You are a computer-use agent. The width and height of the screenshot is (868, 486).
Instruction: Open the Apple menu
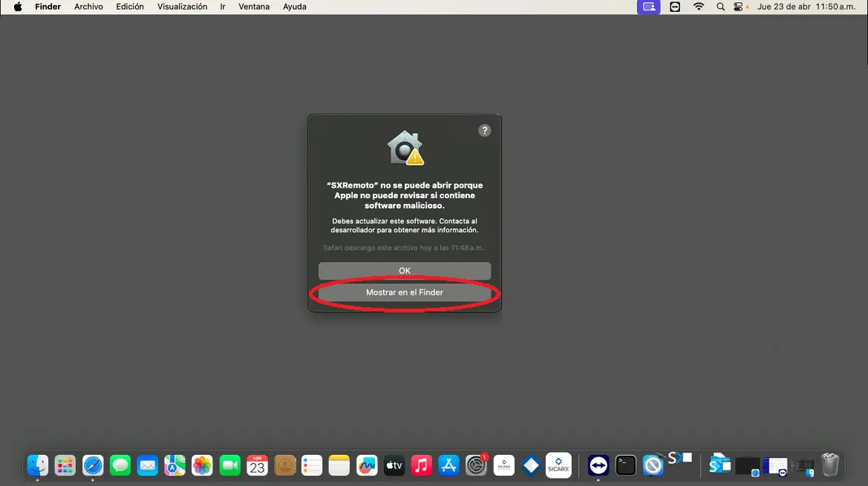18,7
